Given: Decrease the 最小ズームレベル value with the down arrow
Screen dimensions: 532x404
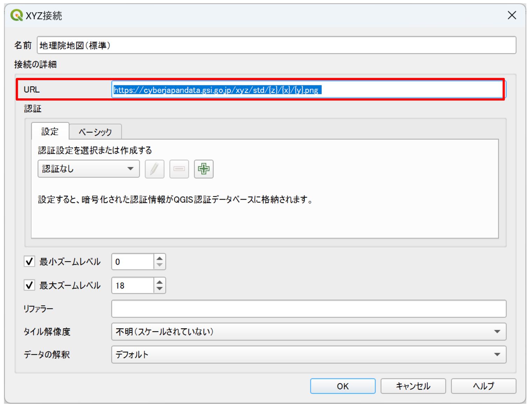Looking at the screenshot, I should [x=160, y=265].
